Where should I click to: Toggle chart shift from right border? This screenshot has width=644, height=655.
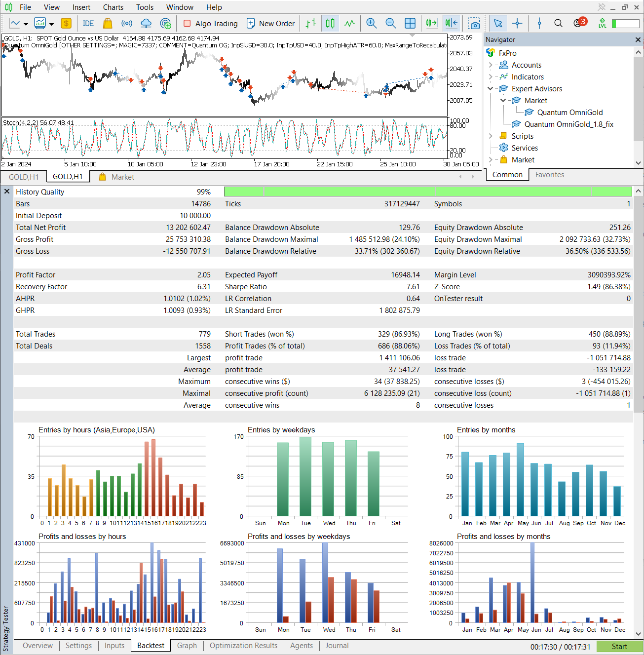pos(451,23)
